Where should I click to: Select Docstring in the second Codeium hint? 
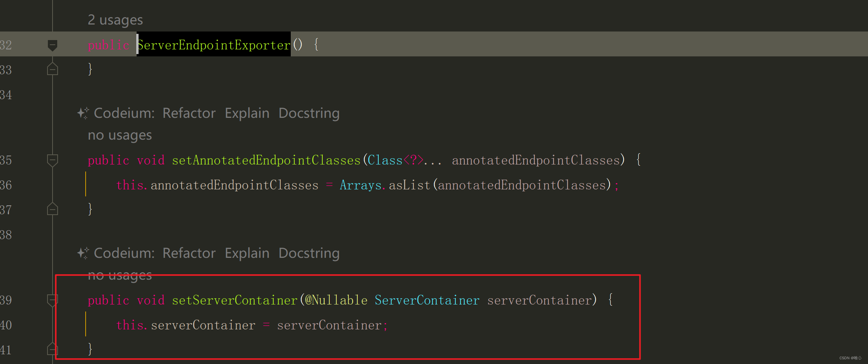point(309,253)
